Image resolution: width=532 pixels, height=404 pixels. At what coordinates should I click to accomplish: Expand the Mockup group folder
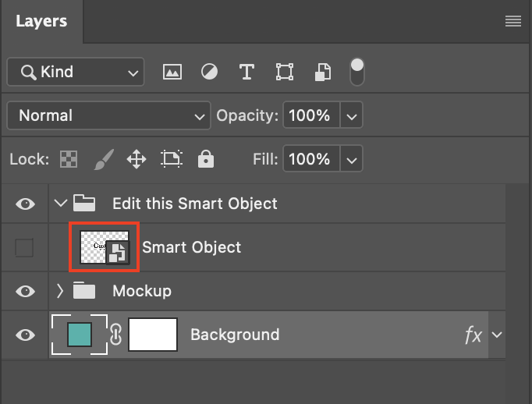60,291
